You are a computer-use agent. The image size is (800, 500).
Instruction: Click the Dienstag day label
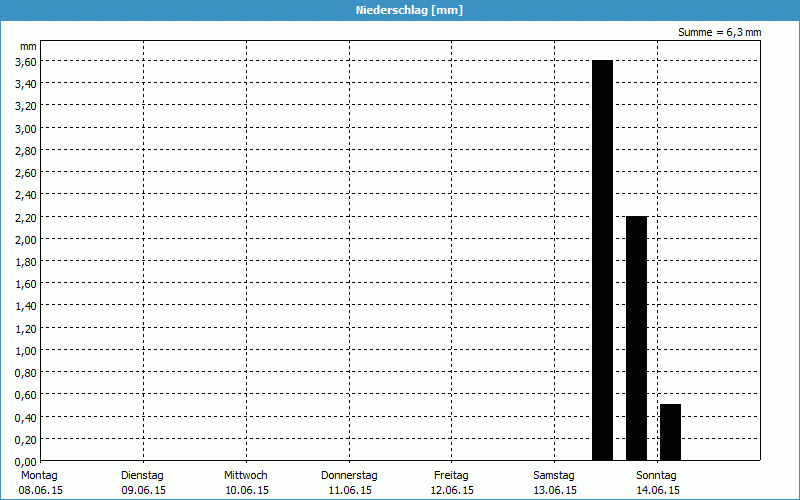tap(142, 475)
